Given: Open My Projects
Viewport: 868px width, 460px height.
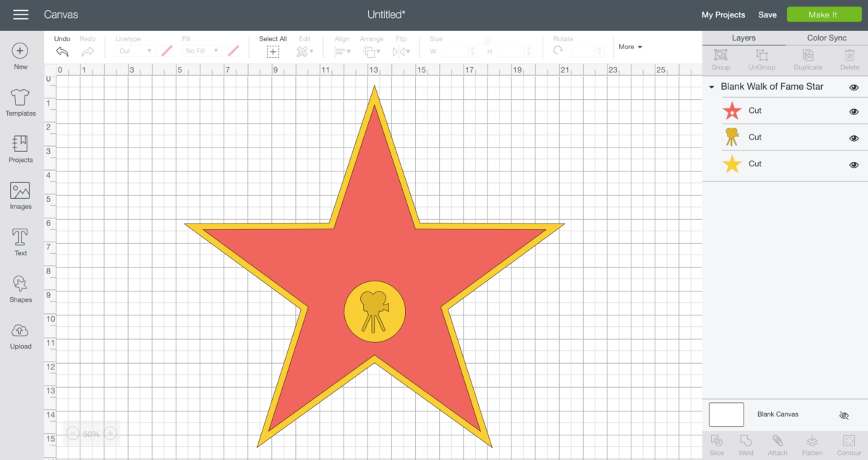Looking at the screenshot, I should pyautogui.click(x=723, y=14).
